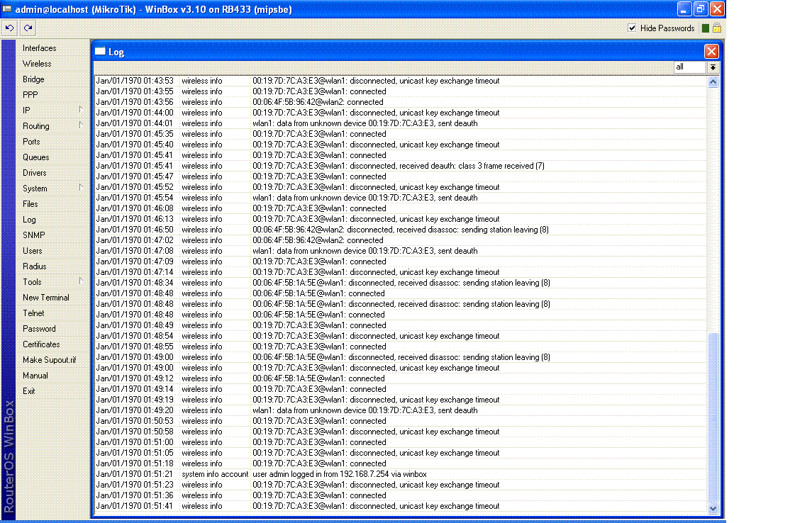Select log row timestamped 01:43:56

click(401, 102)
